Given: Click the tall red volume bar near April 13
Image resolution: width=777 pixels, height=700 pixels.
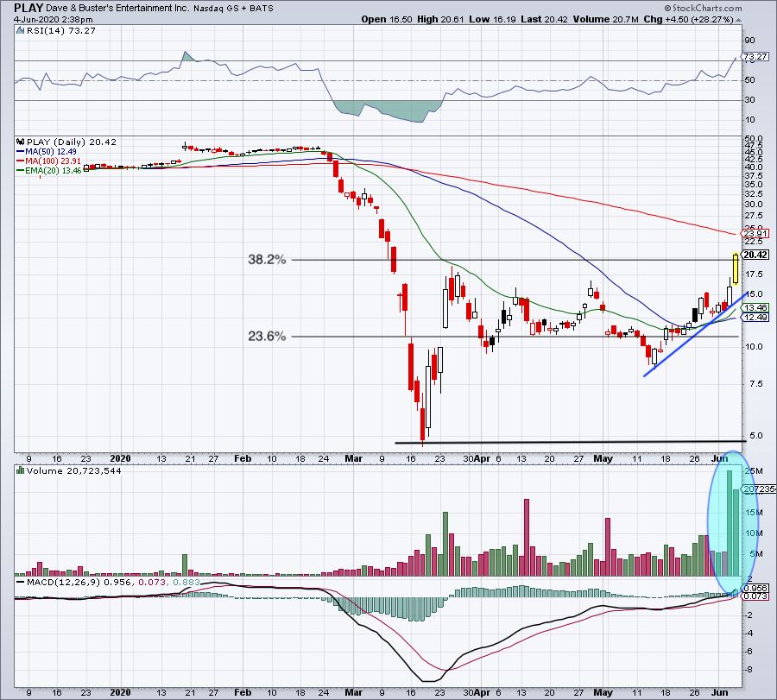Looking at the screenshot, I should click(527, 537).
